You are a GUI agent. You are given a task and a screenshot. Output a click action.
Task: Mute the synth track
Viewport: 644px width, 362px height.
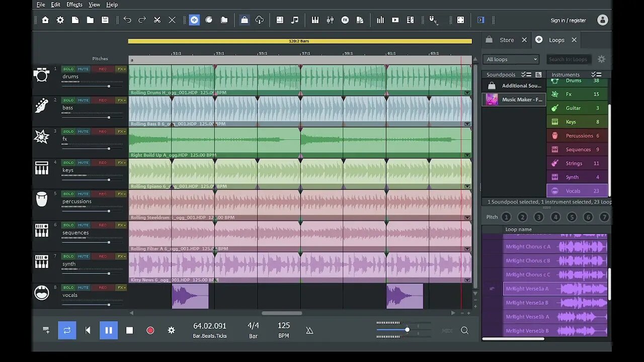click(83, 256)
